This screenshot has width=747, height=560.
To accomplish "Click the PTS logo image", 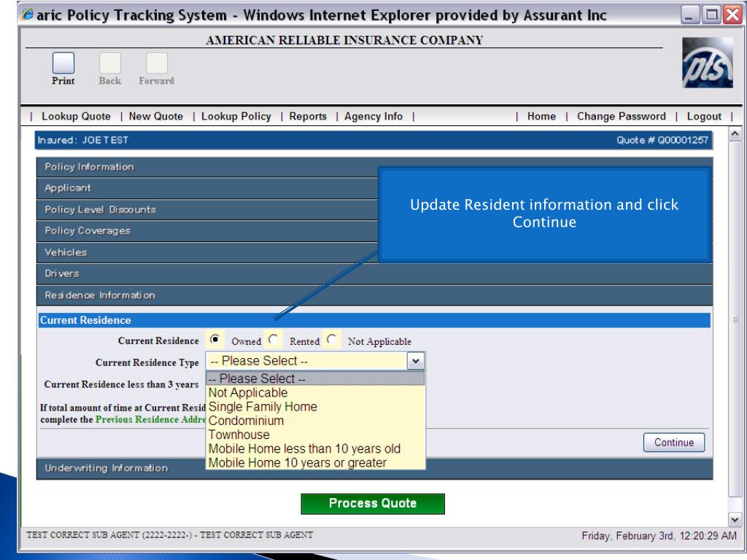I will coord(708,63).
